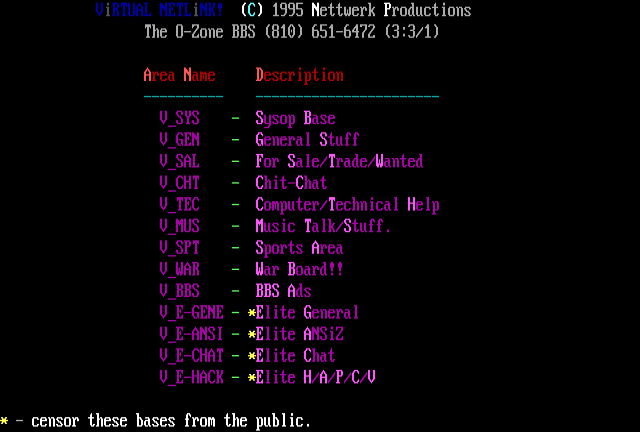
Task: Click 'For Sale/Trade/Wanted' description
Action: click(339, 162)
